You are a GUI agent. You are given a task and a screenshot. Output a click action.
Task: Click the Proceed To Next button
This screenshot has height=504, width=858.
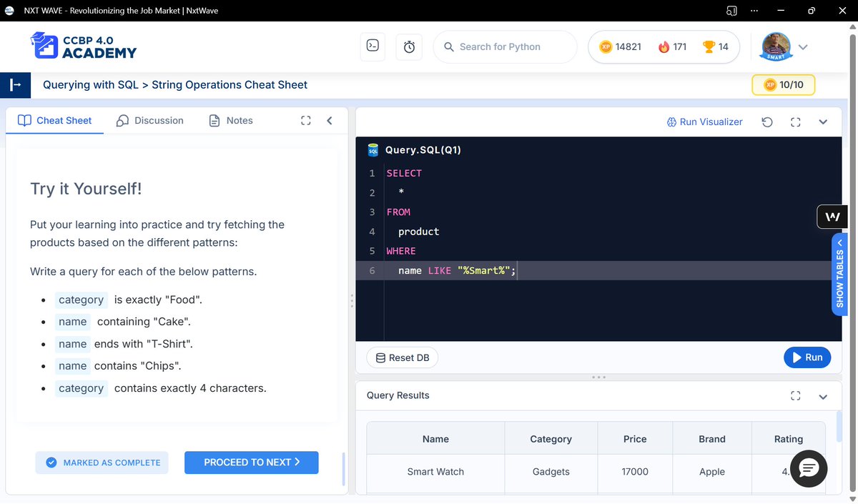[252, 463]
